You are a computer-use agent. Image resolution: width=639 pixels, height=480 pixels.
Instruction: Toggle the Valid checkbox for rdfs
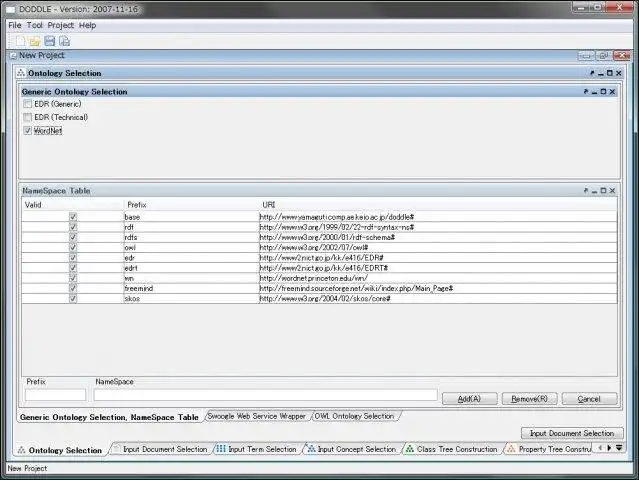(73, 237)
